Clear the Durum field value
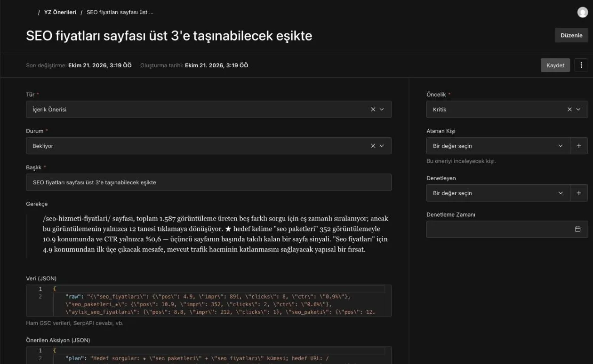593x364 pixels. point(373,146)
